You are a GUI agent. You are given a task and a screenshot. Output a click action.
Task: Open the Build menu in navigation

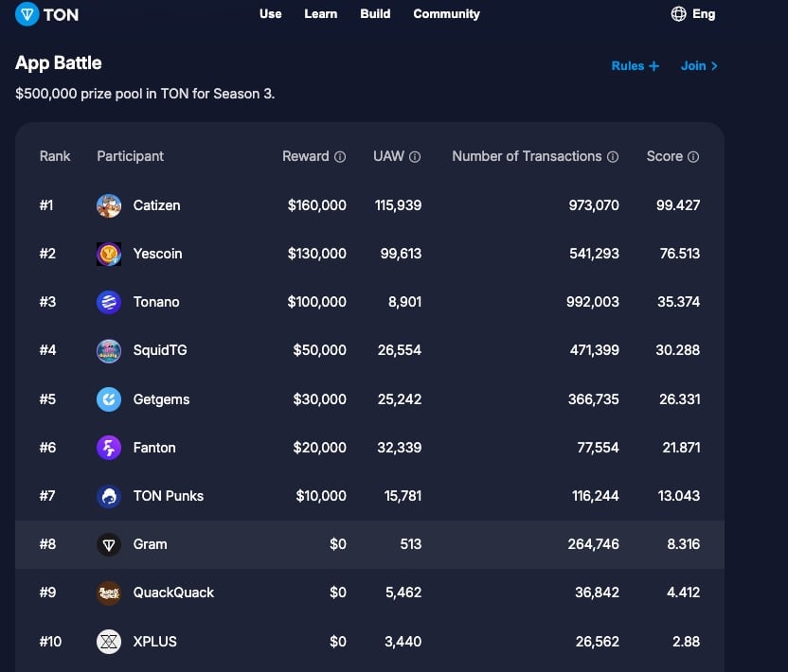tap(375, 14)
